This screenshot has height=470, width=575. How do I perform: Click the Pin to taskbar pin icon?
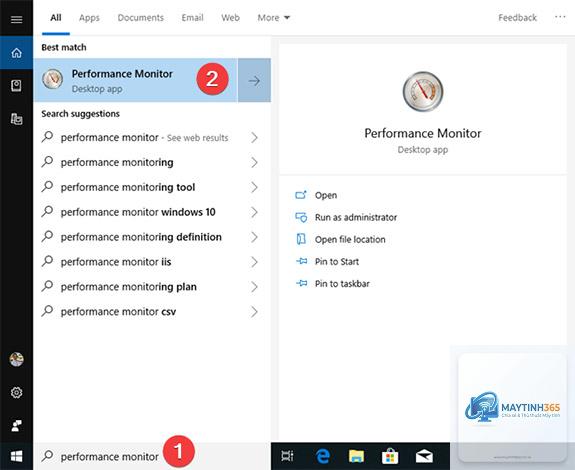click(x=301, y=283)
